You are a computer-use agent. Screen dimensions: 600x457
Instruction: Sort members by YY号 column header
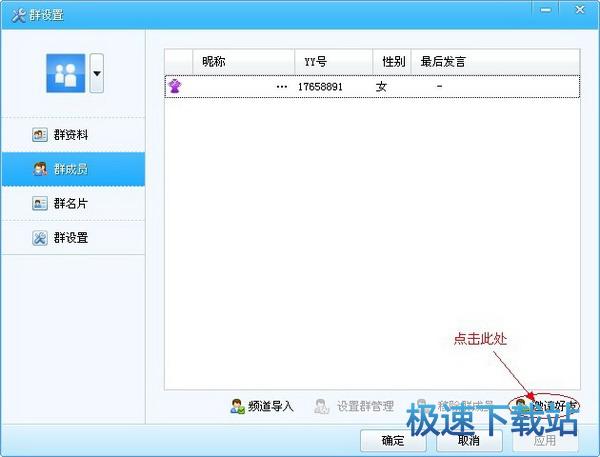(x=334, y=61)
